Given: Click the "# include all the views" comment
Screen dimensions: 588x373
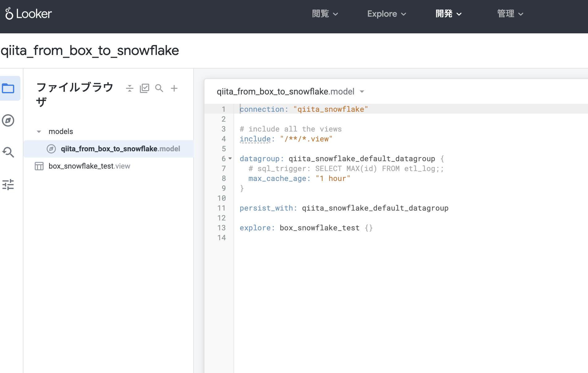Looking at the screenshot, I should [x=291, y=129].
